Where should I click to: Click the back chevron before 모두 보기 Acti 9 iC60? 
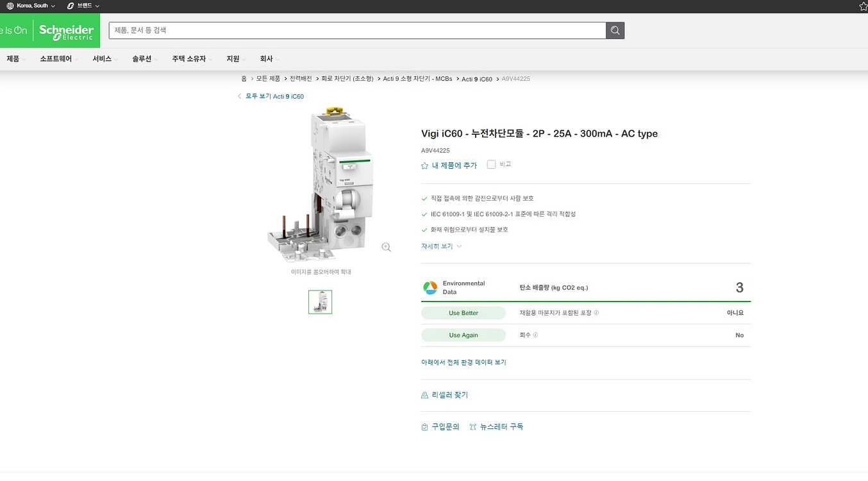pos(240,96)
